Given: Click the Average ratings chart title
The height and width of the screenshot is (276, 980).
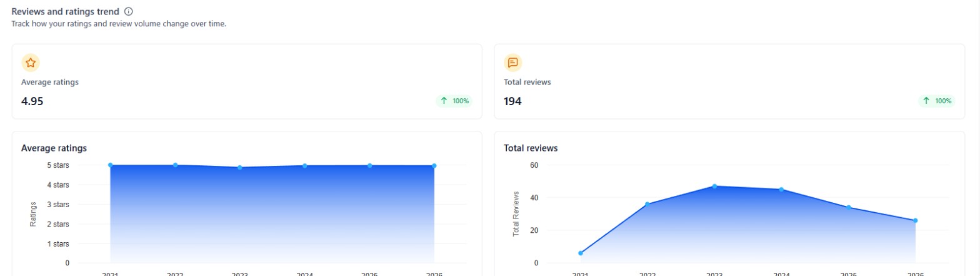Looking at the screenshot, I should coord(54,148).
